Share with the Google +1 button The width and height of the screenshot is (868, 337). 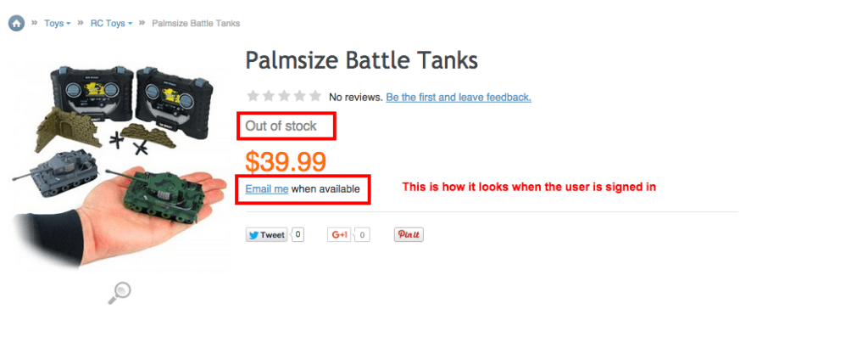point(339,235)
